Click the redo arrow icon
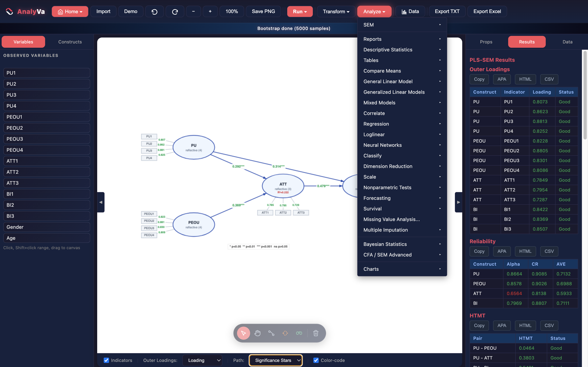Screen dimensions: 588x367 [x=175, y=11]
